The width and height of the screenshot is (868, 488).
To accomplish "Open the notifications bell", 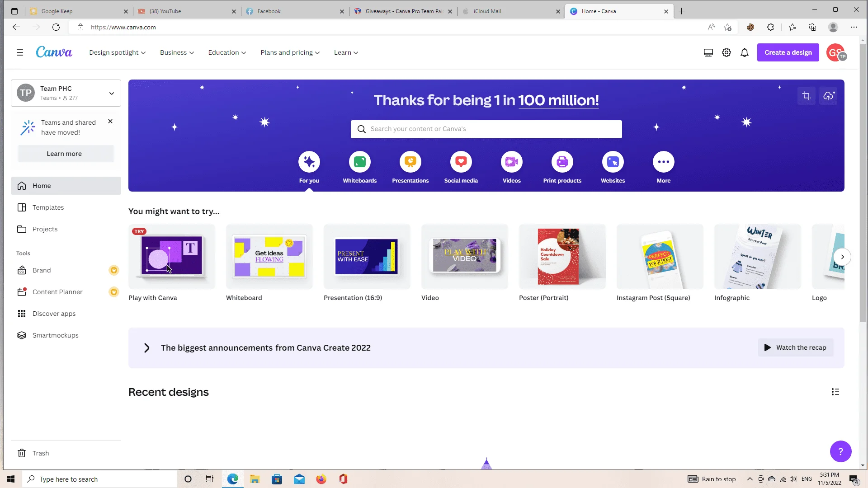I will pyautogui.click(x=745, y=52).
